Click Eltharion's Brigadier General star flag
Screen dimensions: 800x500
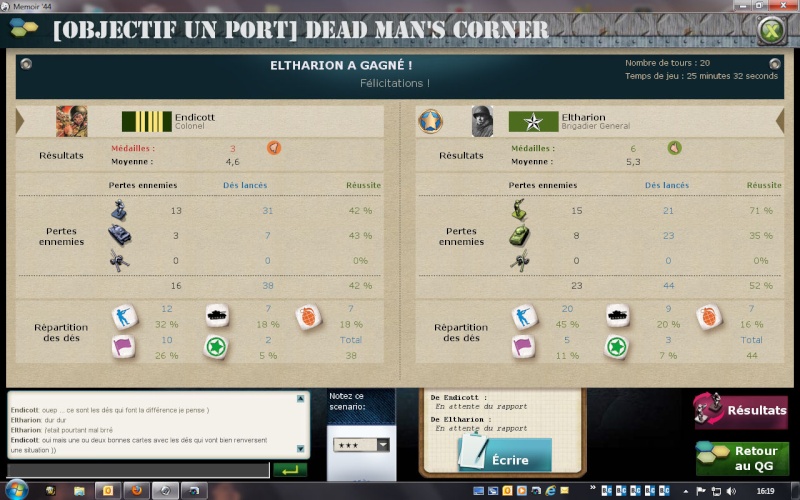533,121
